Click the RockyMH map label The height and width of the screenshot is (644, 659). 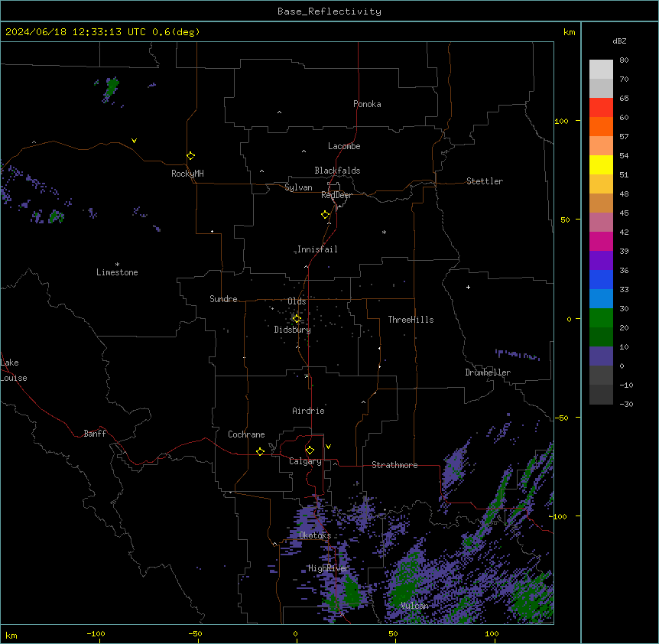(x=187, y=174)
